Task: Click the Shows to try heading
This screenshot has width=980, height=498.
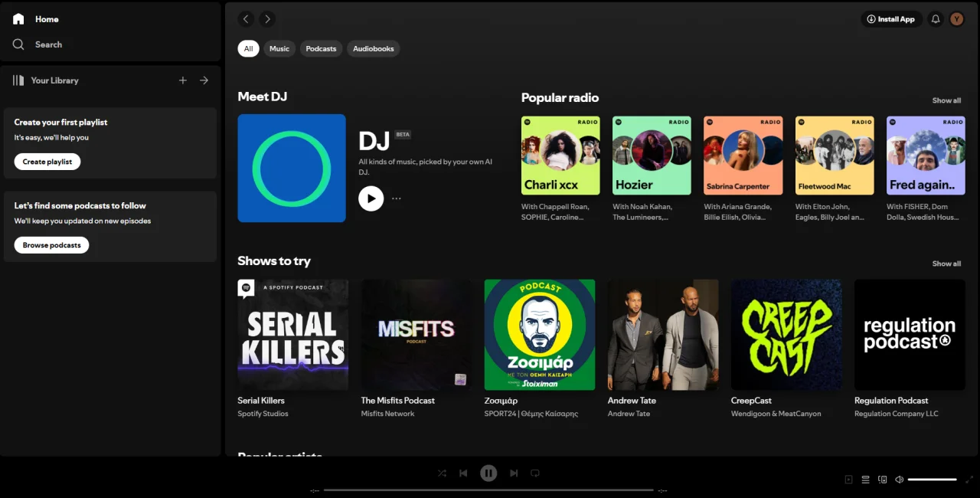Action: [274, 260]
